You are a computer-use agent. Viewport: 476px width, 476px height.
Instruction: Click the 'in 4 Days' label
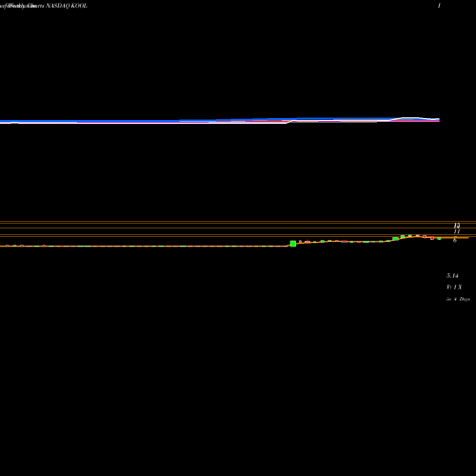(458, 299)
